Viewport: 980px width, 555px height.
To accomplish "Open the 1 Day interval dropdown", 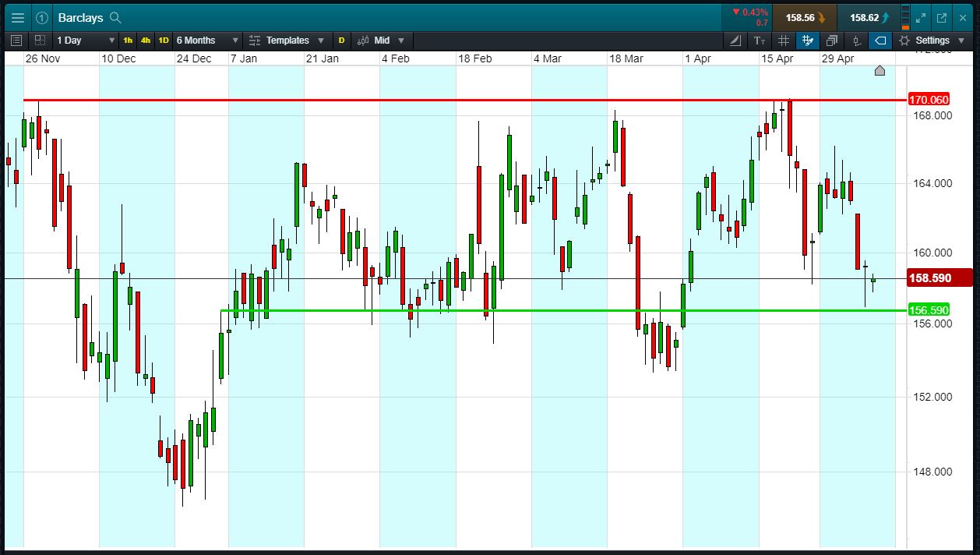I will point(86,41).
